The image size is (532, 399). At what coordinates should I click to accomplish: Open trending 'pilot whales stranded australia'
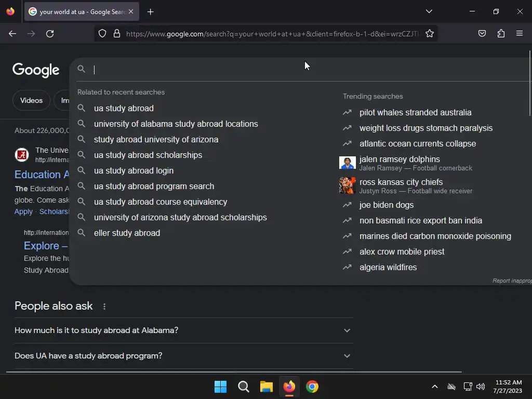click(x=415, y=112)
